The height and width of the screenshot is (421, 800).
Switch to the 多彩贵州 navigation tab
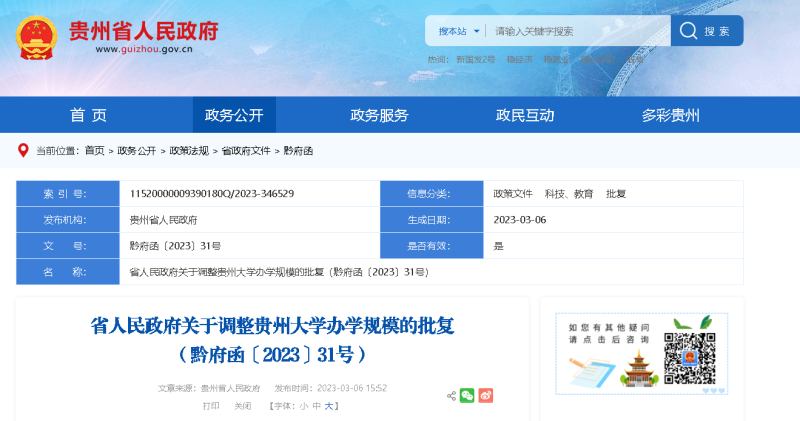(670, 115)
